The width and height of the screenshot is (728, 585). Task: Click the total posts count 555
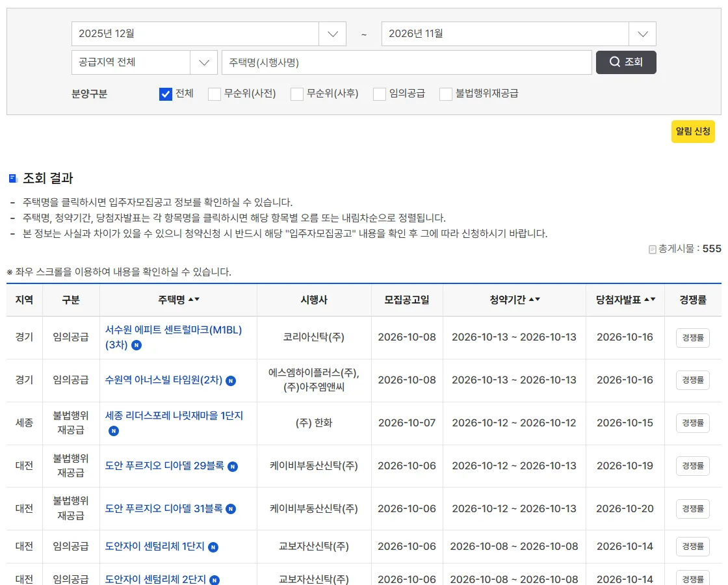tap(712, 249)
